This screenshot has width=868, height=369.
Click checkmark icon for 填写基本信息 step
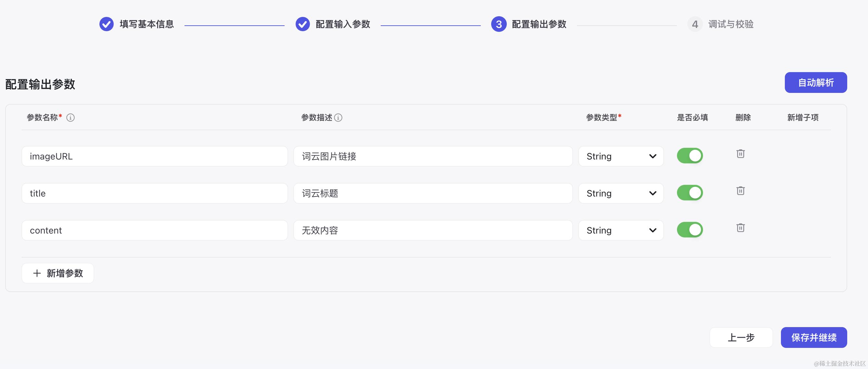107,24
